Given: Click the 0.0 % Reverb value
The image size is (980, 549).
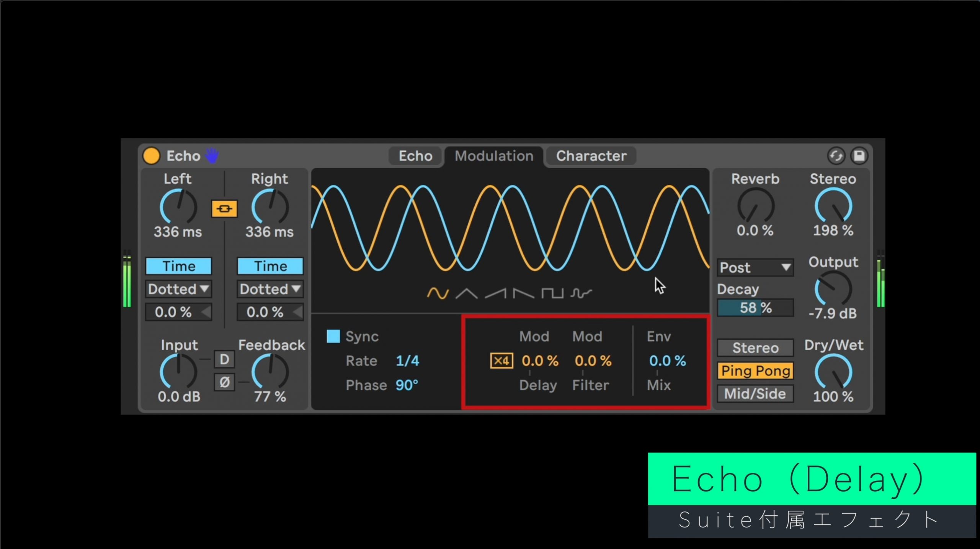Looking at the screenshot, I should point(755,231).
